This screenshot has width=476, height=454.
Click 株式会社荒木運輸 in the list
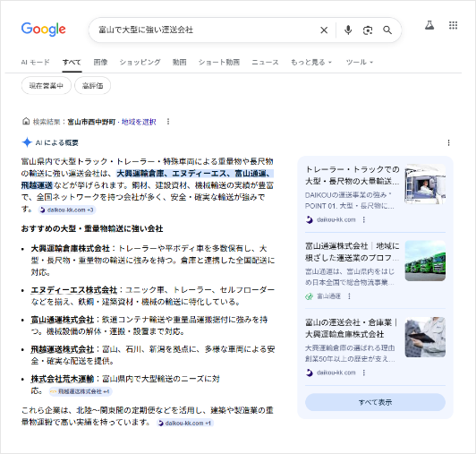[63, 379]
